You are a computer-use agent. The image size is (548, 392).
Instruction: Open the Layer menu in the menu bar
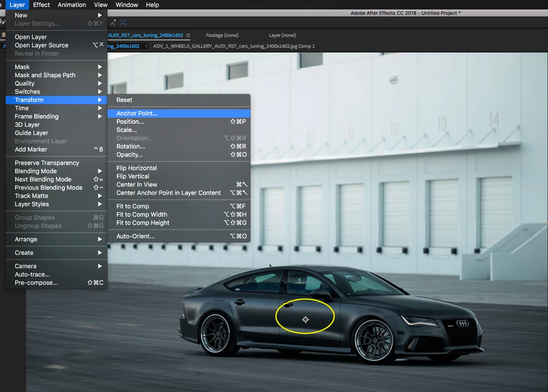(17, 5)
